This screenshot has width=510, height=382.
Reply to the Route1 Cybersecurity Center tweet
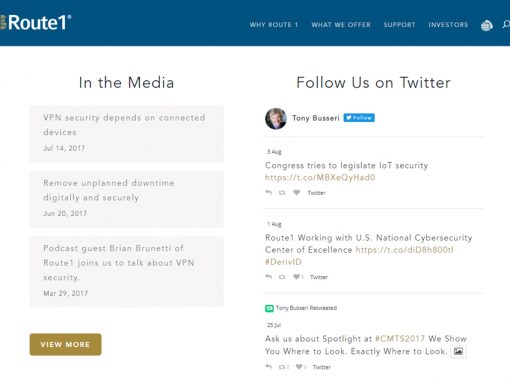[269, 277]
